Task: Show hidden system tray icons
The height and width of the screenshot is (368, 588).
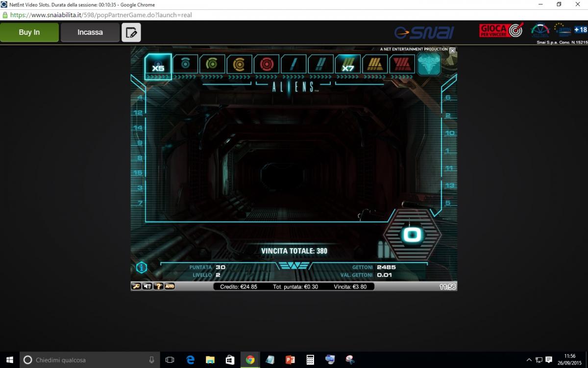Action: (529, 360)
